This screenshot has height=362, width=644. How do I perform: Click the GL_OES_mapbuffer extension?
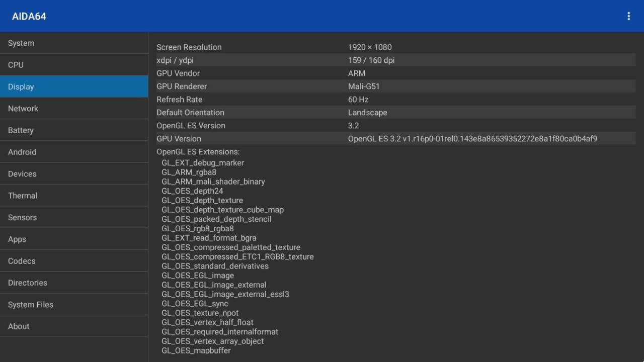point(196,350)
